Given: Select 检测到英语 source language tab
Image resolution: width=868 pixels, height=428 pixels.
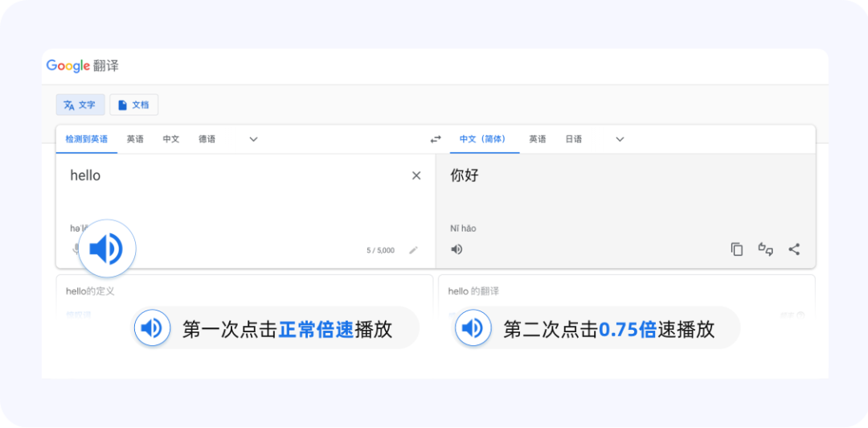Looking at the screenshot, I should [x=86, y=139].
